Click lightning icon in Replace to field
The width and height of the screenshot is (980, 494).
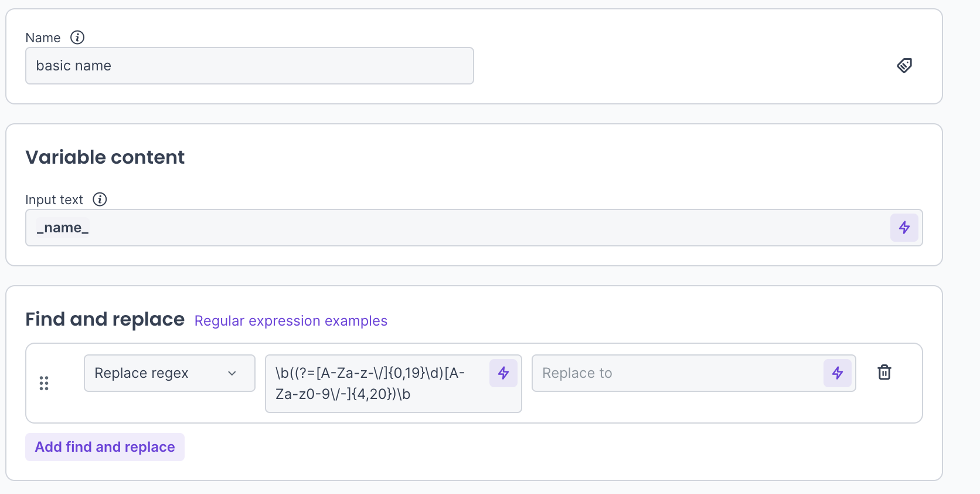coord(837,373)
